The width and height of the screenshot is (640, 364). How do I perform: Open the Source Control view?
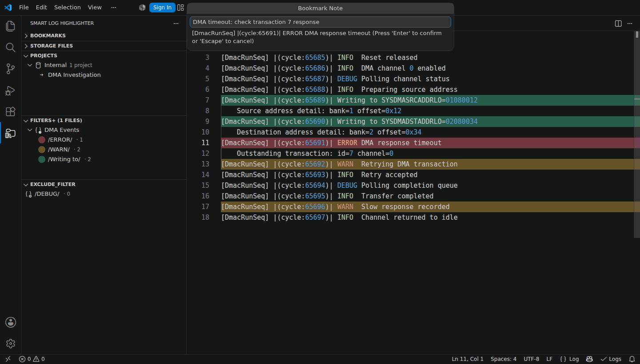11,69
